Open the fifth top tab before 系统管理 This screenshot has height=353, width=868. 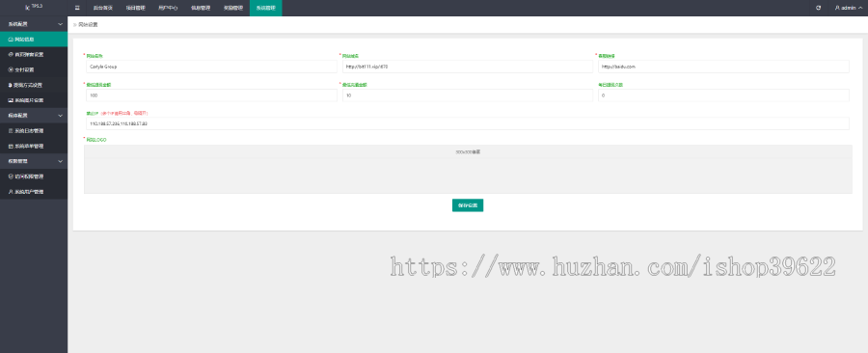coord(233,9)
